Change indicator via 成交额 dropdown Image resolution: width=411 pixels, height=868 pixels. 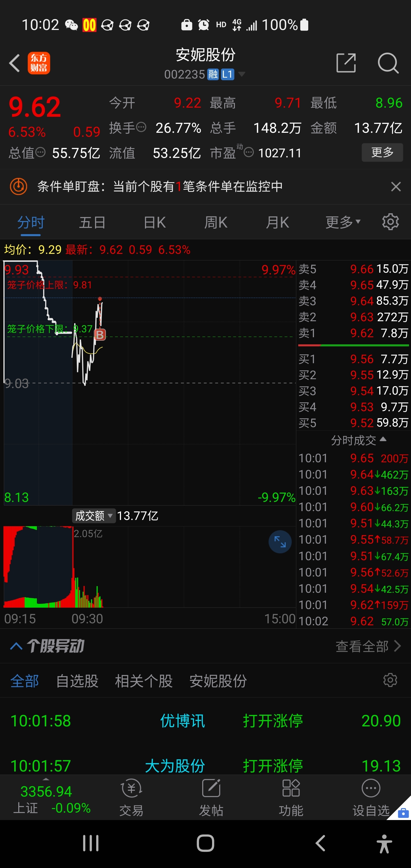pos(94,516)
